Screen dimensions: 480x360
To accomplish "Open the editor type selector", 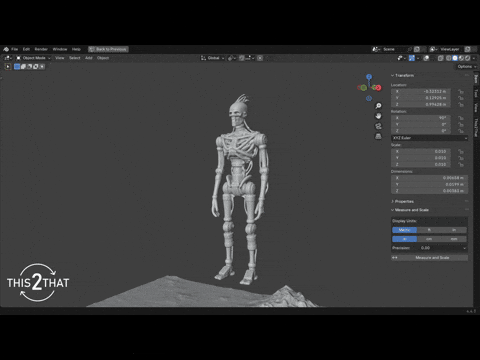I will click(x=8, y=58).
